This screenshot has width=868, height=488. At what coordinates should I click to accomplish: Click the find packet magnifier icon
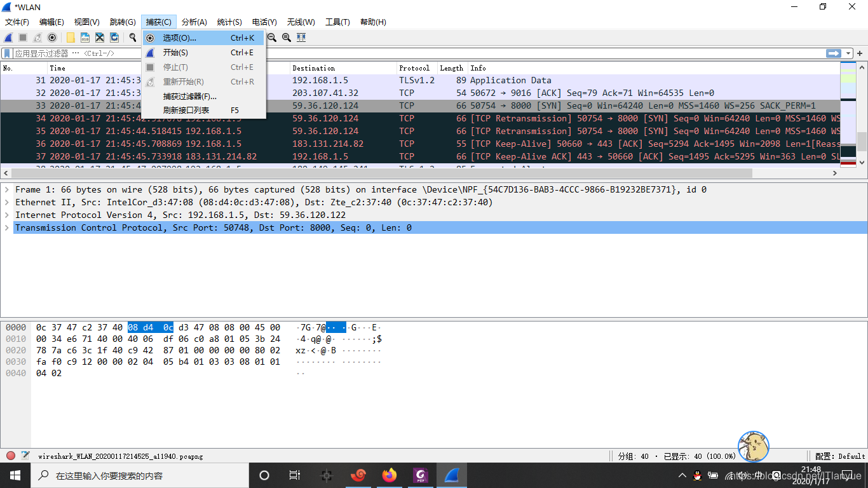point(133,37)
